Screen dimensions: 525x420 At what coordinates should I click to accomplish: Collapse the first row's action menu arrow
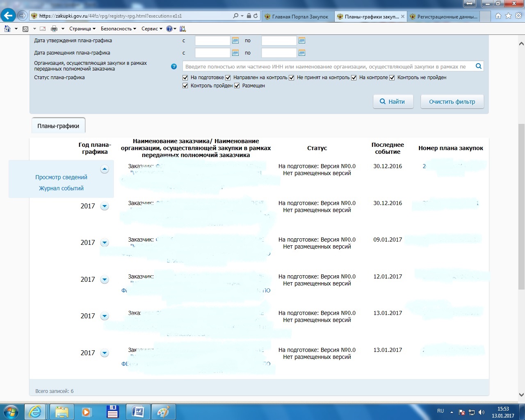tap(105, 169)
